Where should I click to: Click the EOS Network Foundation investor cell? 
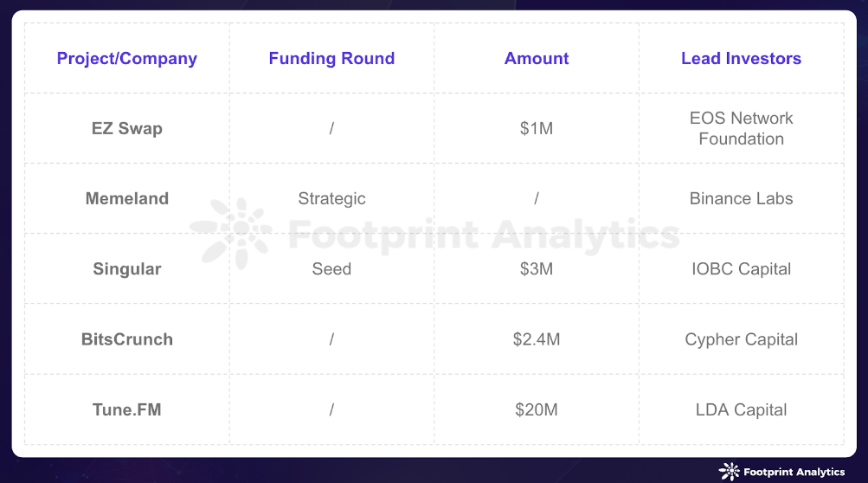742,128
